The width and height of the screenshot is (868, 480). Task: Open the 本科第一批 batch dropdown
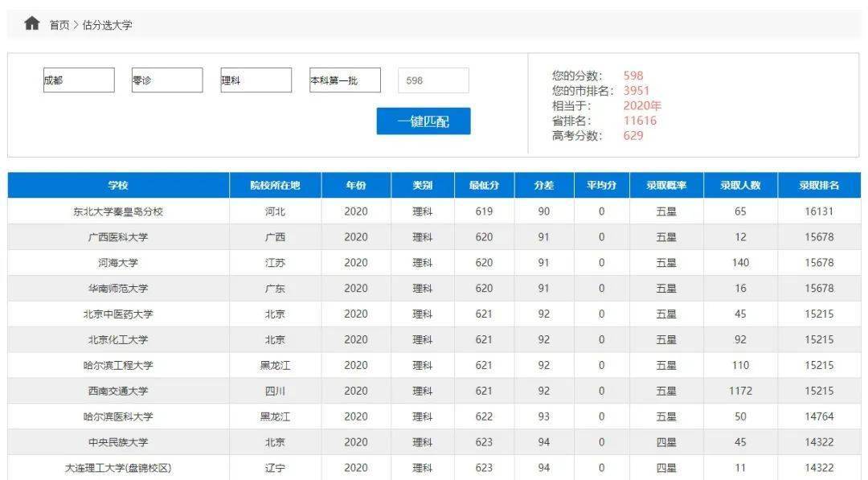click(x=345, y=80)
